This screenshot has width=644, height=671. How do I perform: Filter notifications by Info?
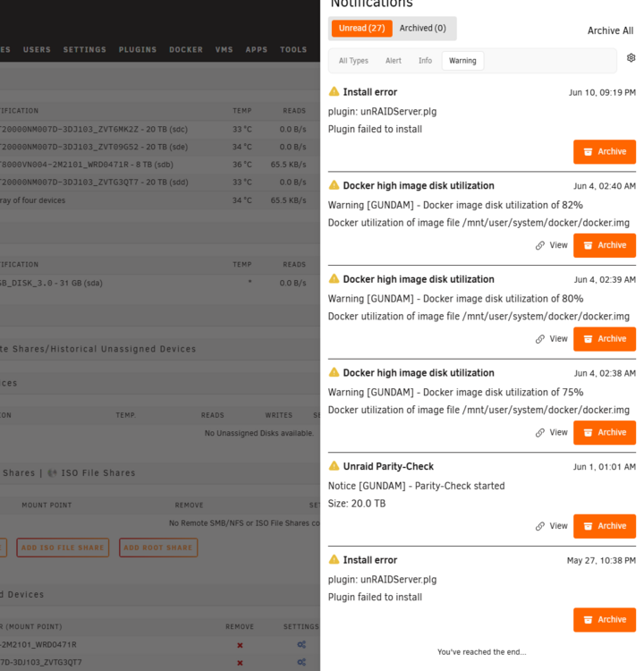pos(425,61)
